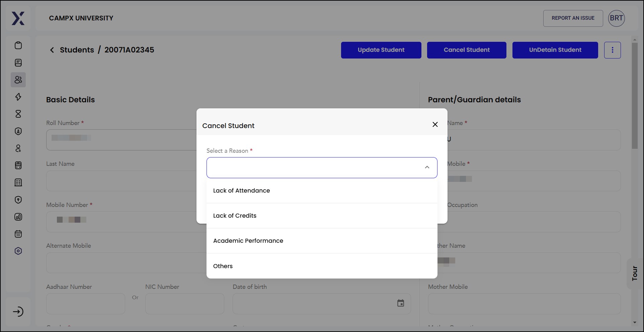Screen dimensions: 644x332
Task: Choose Lack of Attendance reason
Action: (322, 191)
